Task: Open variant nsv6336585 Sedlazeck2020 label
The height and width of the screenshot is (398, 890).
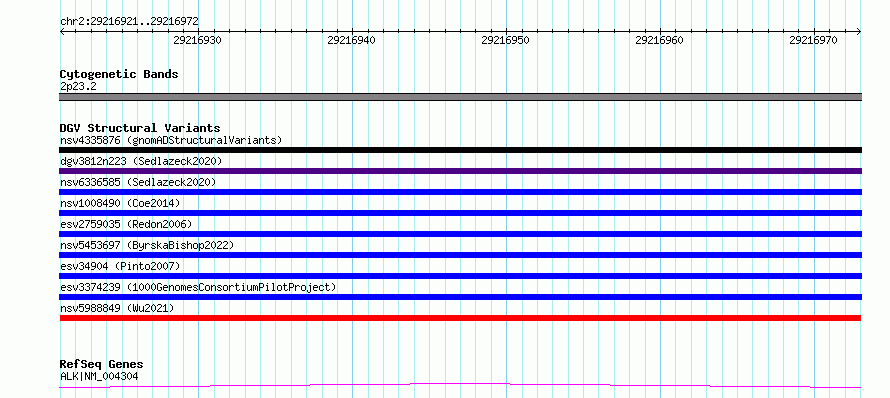Action: [x=138, y=182]
